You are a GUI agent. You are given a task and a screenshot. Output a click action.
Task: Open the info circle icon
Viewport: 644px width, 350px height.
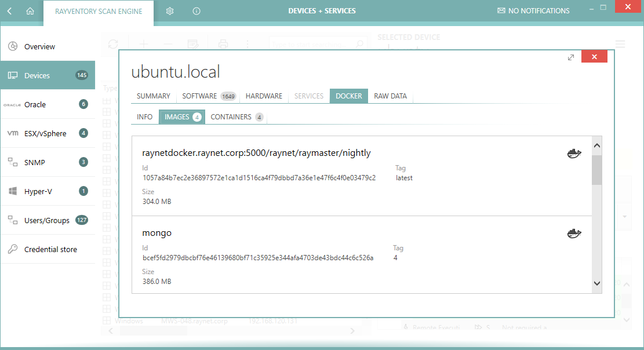pyautogui.click(x=196, y=11)
